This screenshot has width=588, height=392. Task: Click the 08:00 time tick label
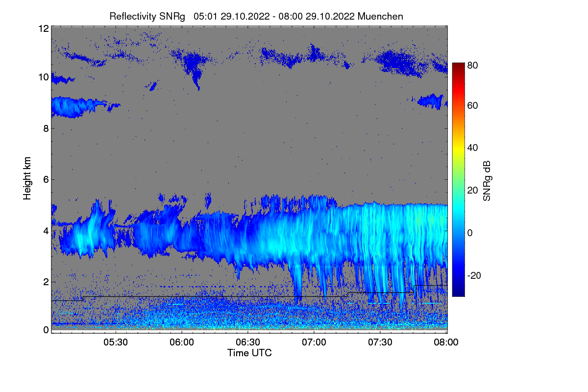click(446, 343)
